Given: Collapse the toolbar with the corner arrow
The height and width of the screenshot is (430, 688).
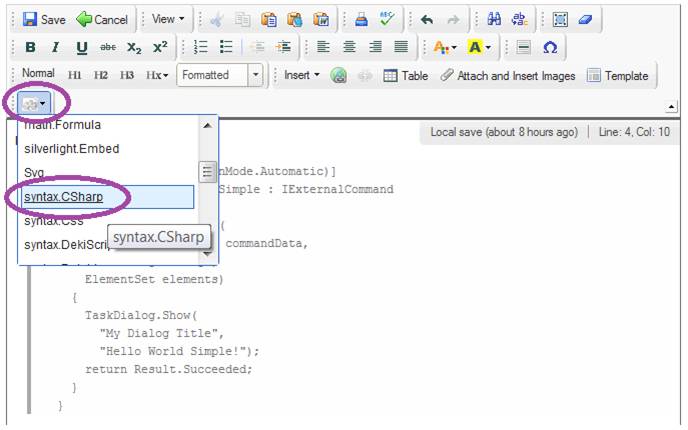Looking at the screenshot, I should pyautogui.click(x=671, y=107).
